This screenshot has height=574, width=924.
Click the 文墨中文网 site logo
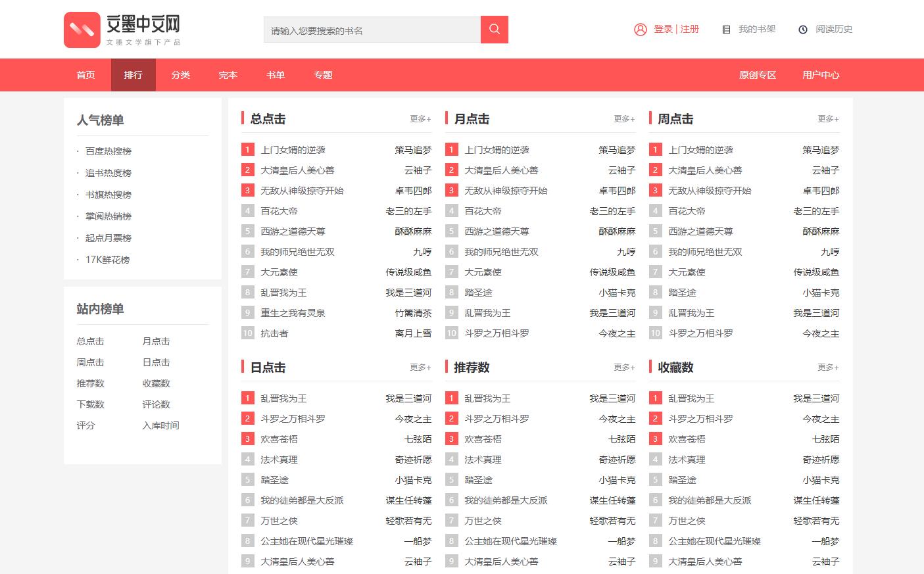point(122,30)
